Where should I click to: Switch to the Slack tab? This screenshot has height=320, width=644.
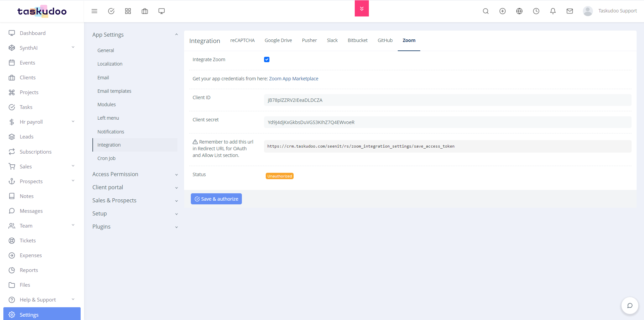coord(332,40)
